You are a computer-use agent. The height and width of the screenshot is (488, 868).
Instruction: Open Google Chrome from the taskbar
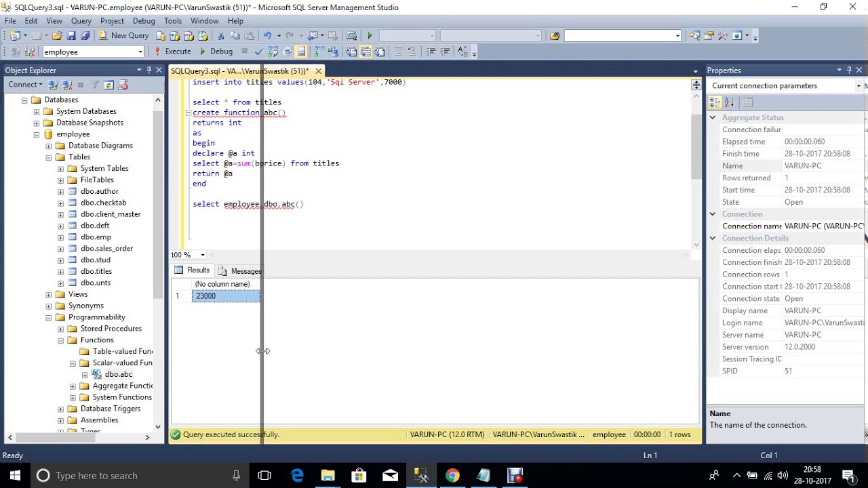[x=452, y=475]
